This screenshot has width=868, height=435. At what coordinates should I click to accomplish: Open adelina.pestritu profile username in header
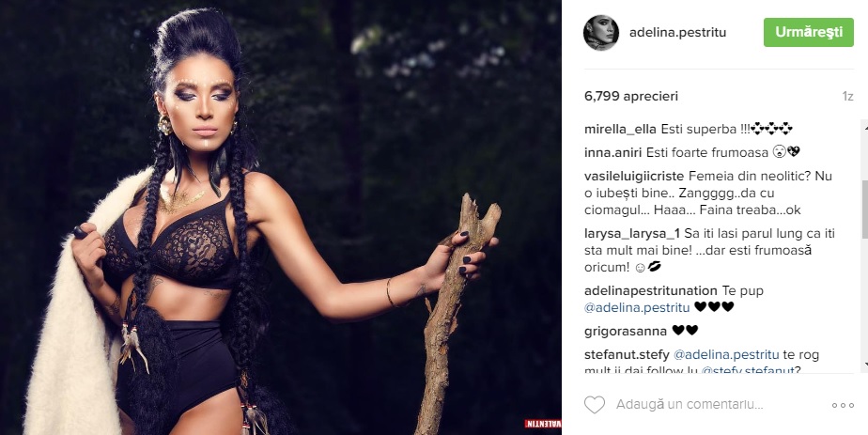coord(677,33)
